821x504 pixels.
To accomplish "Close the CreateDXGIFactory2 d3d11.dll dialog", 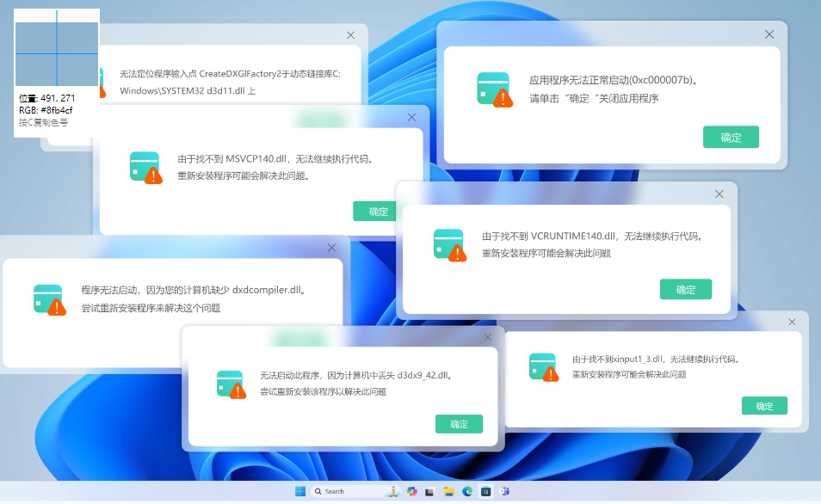I will (350, 35).
